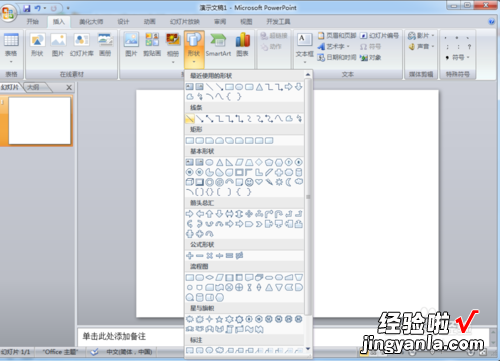Click the Office button
The width and height of the screenshot is (500, 361).
coord(8,13)
